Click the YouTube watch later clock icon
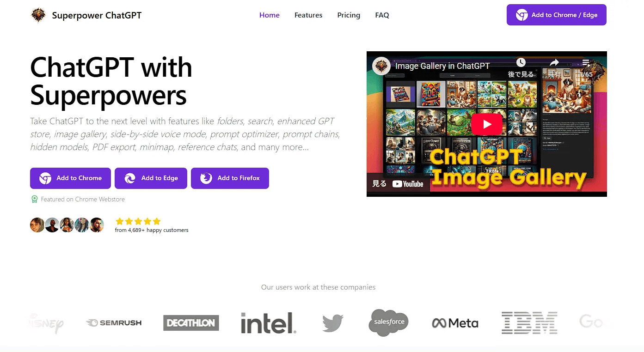644x352 pixels. [521, 62]
